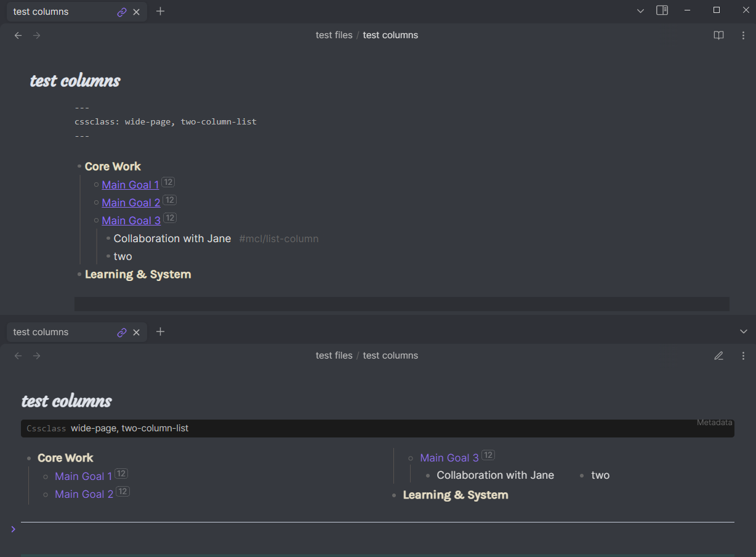
Task: Add a new tab in lower pane
Action: coord(161,331)
